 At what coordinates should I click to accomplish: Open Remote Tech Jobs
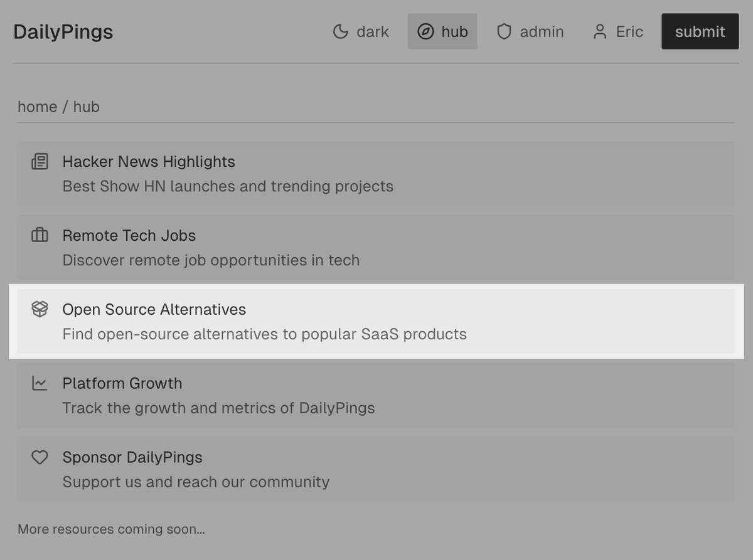pos(375,248)
